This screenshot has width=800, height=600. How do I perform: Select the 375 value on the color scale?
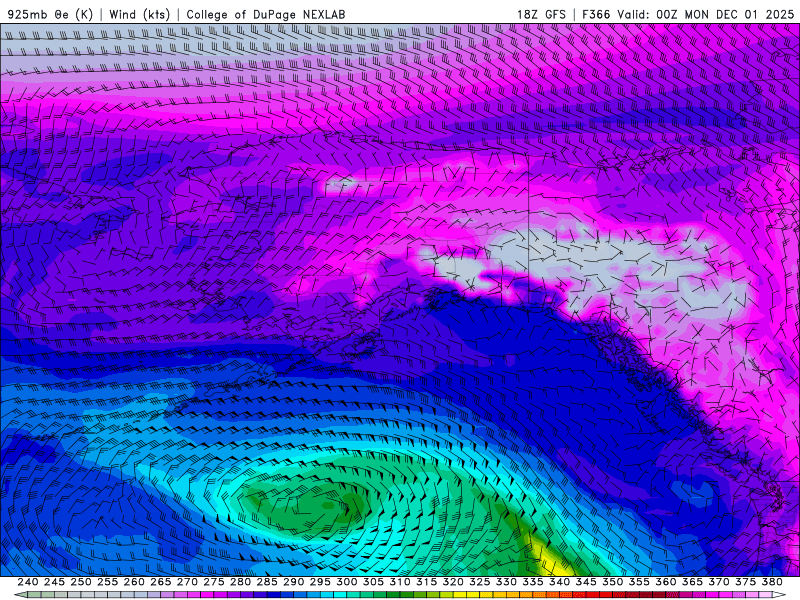[745, 582]
